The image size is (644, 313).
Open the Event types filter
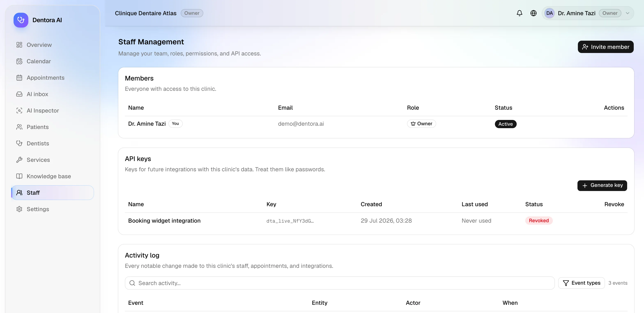[581, 283]
